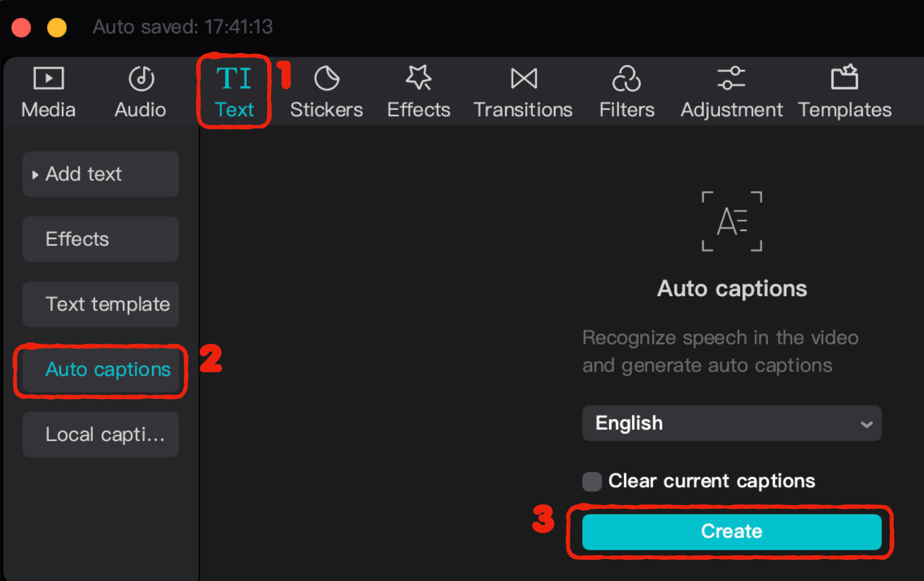Select the Transitions icon
Screen dimensions: 924x581
(523, 91)
